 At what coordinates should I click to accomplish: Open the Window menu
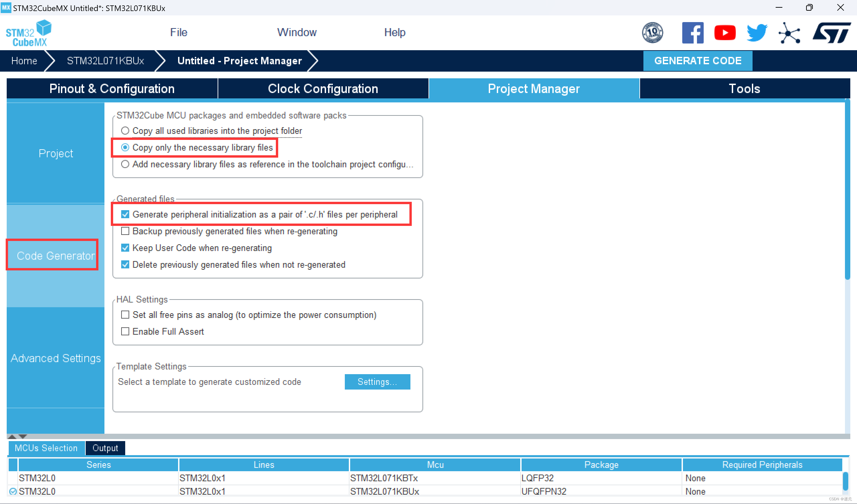pos(297,32)
